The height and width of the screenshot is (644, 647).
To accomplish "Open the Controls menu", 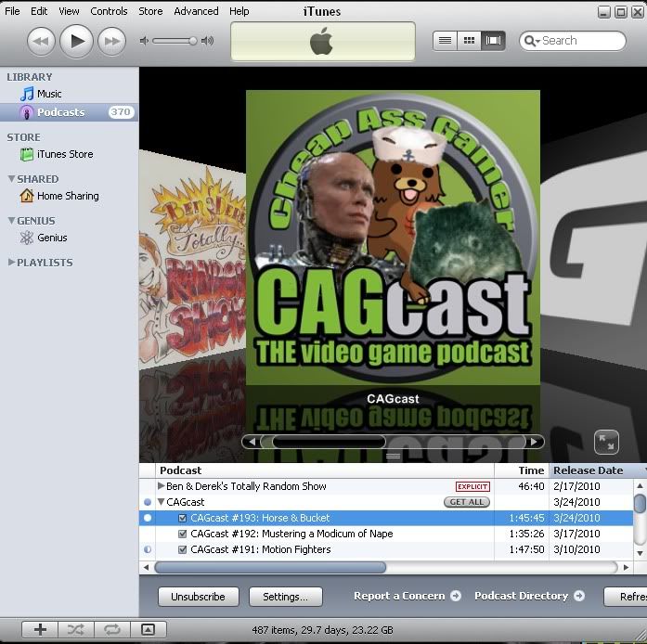I will [x=109, y=11].
